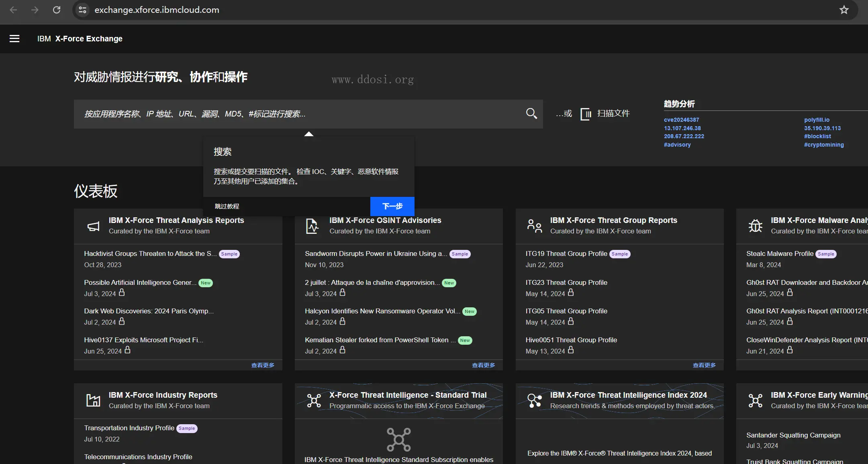Screen dimensions: 868x464
Task: Open trending cve20246387 link
Action: coord(681,120)
